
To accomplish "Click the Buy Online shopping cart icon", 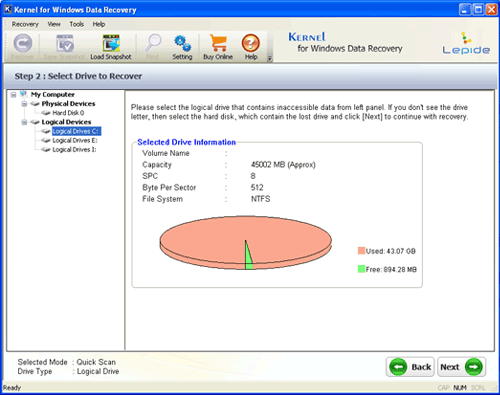I will coord(218,43).
